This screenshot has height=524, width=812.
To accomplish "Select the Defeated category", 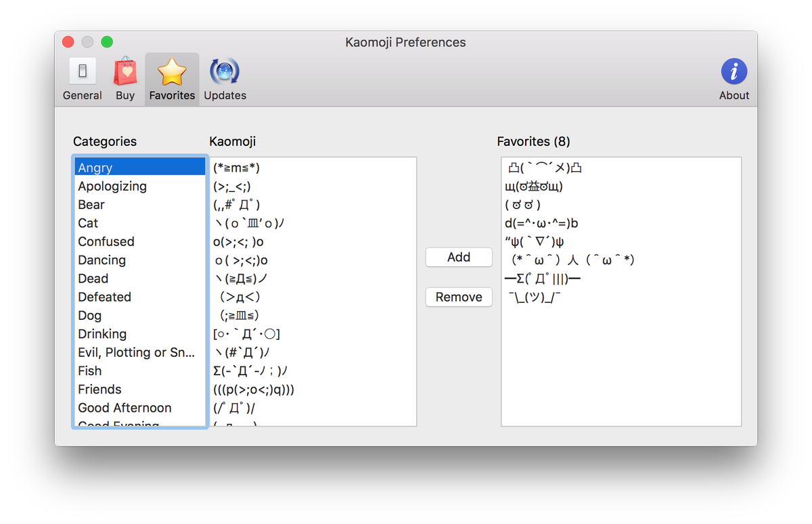I will click(140, 297).
